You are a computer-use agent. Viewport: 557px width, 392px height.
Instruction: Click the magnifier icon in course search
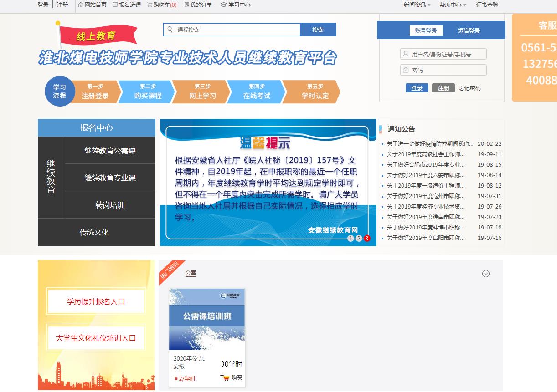coord(170,30)
